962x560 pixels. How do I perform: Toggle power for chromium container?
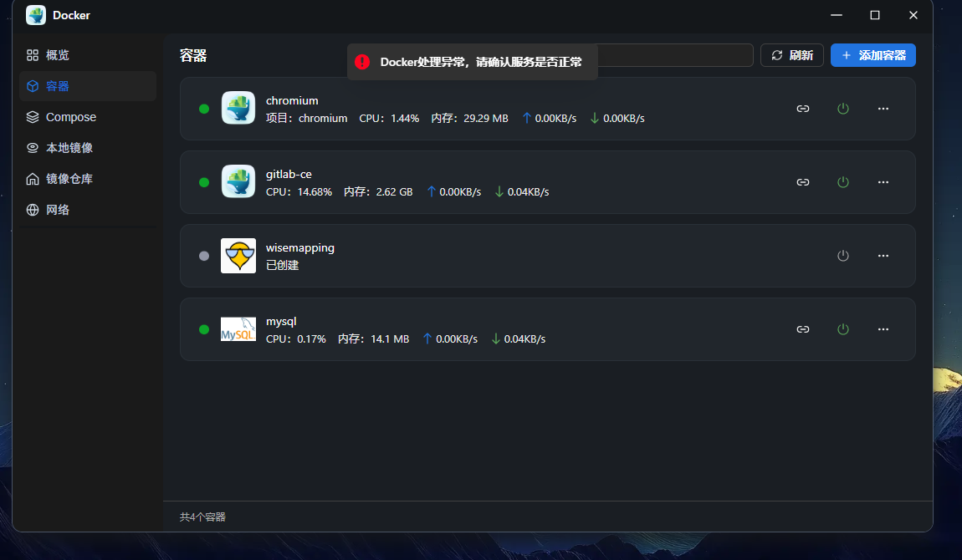843,109
